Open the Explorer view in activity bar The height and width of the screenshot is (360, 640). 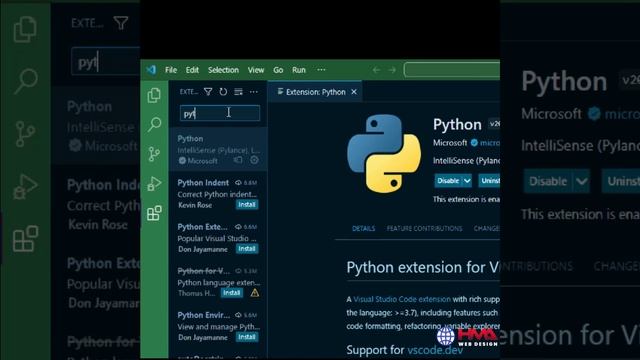pyautogui.click(x=154, y=95)
